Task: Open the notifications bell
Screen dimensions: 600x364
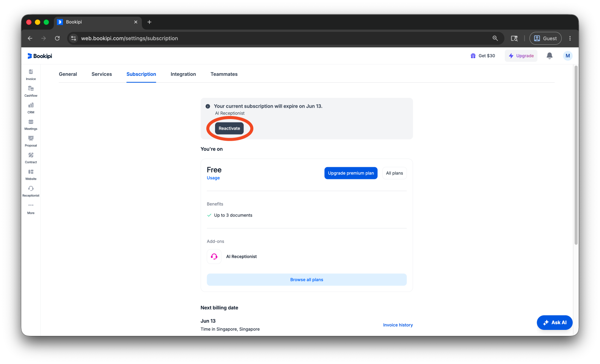Action: (550, 56)
